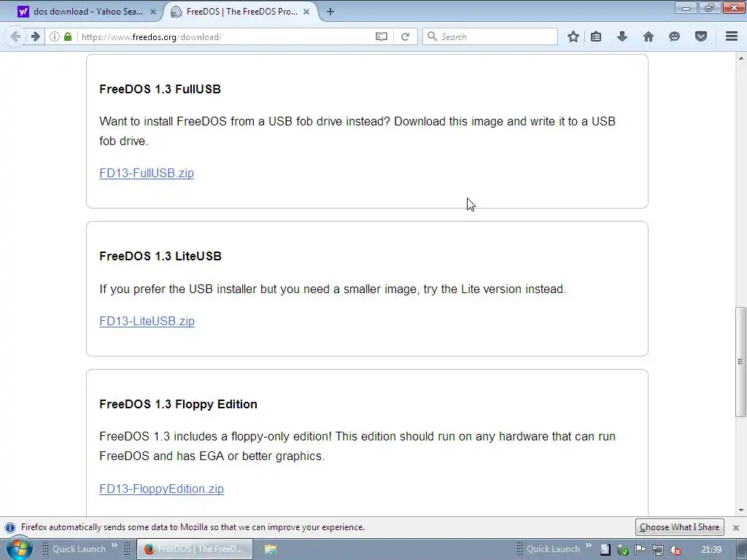Image resolution: width=747 pixels, height=560 pixels.
Task: Download FD13-LiteUSB.zip
Action: (x=147, y=321)
